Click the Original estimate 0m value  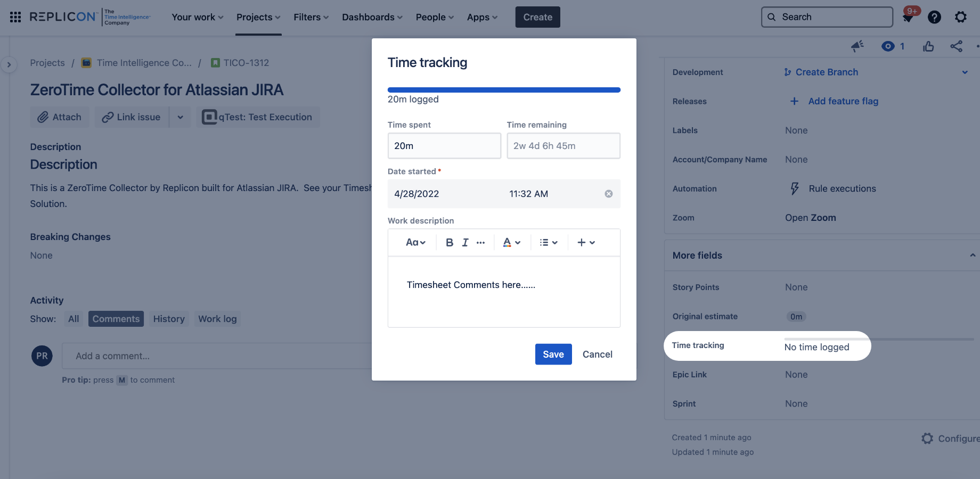click(x=796, y=317)
